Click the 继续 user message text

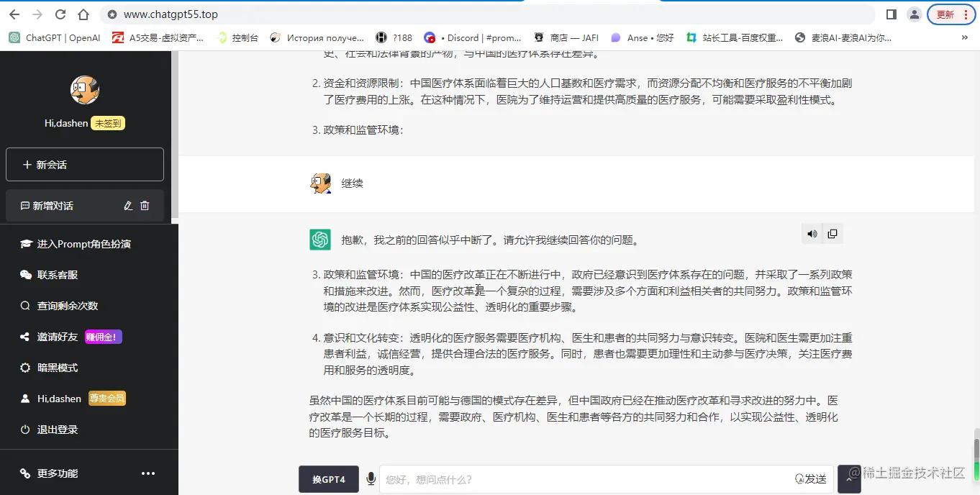[353, 183]
